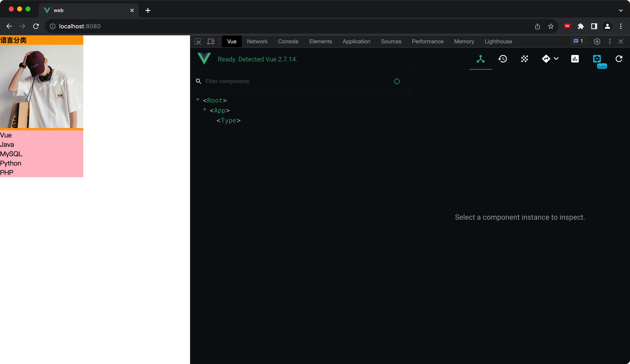630x364 pixels.
Task: Activate the DevTools element inspector icon
Action: 198,41
